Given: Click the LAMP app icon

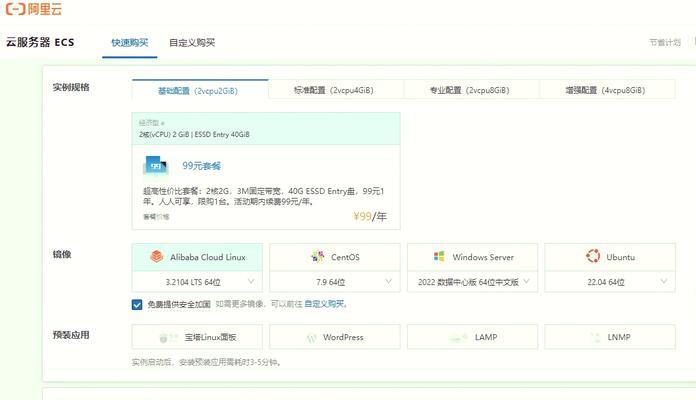Looking at the screenshot, I should click(459, 338).
